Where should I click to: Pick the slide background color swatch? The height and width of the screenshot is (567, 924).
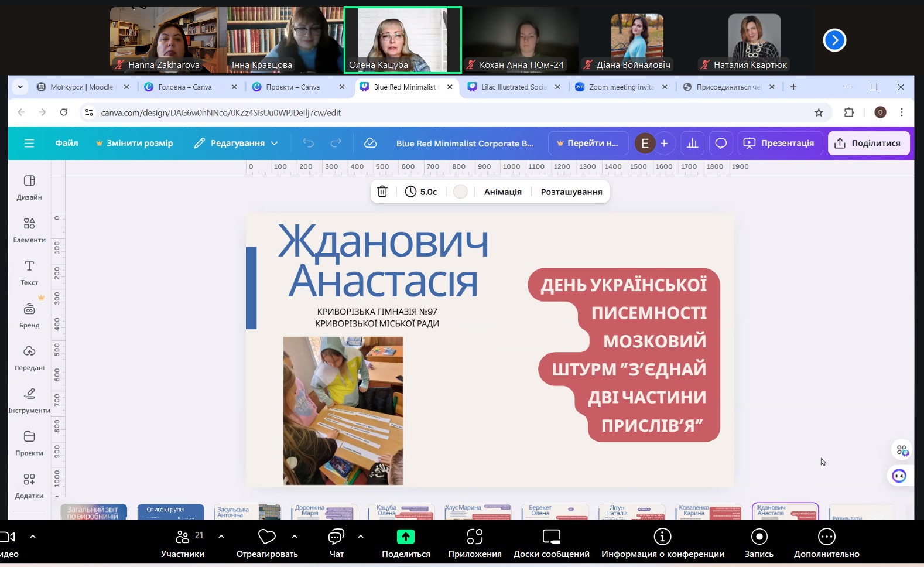click(460, 192)
